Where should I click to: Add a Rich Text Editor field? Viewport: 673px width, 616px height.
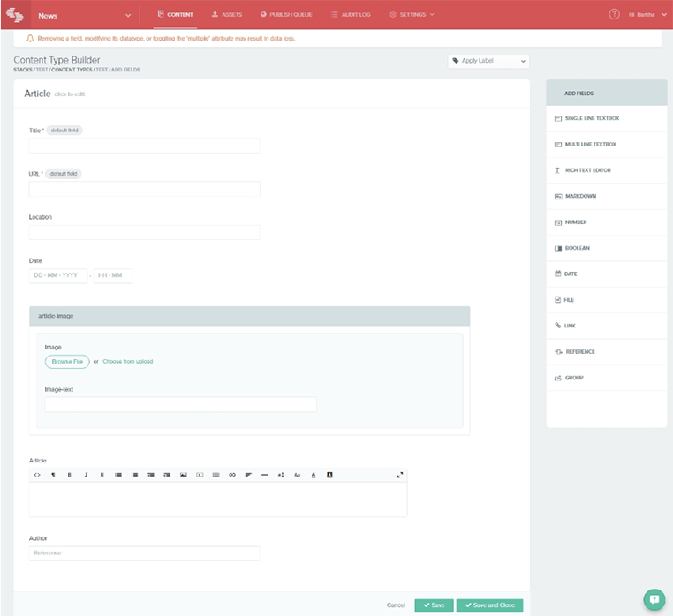click(607, 170)
